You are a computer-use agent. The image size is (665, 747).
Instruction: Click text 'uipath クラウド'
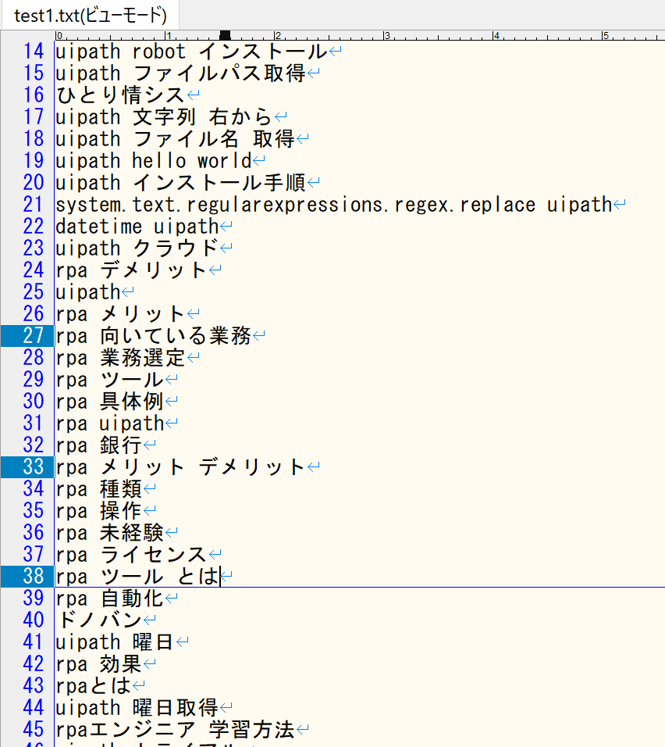coord(137,248)
